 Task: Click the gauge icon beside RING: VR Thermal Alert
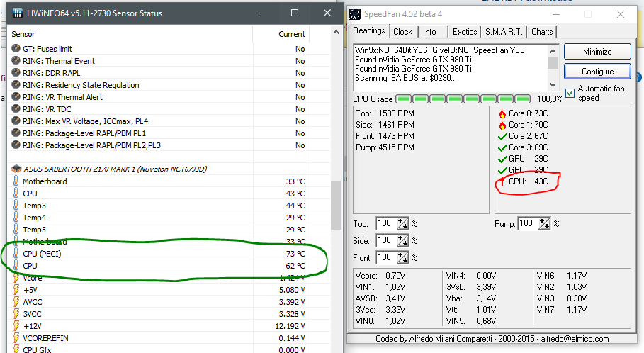[16, 96]
